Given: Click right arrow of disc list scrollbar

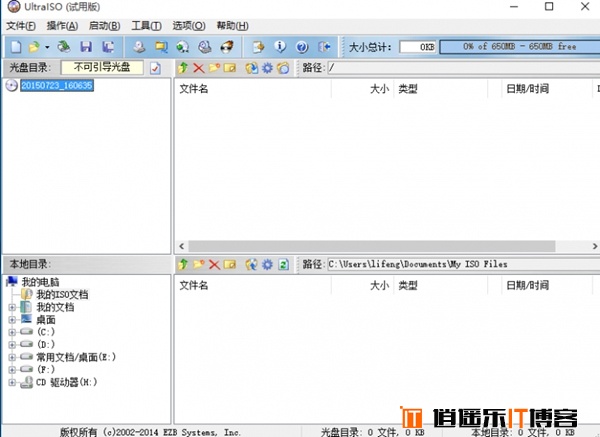Looking at the screenshot, I should pos(595,246).
